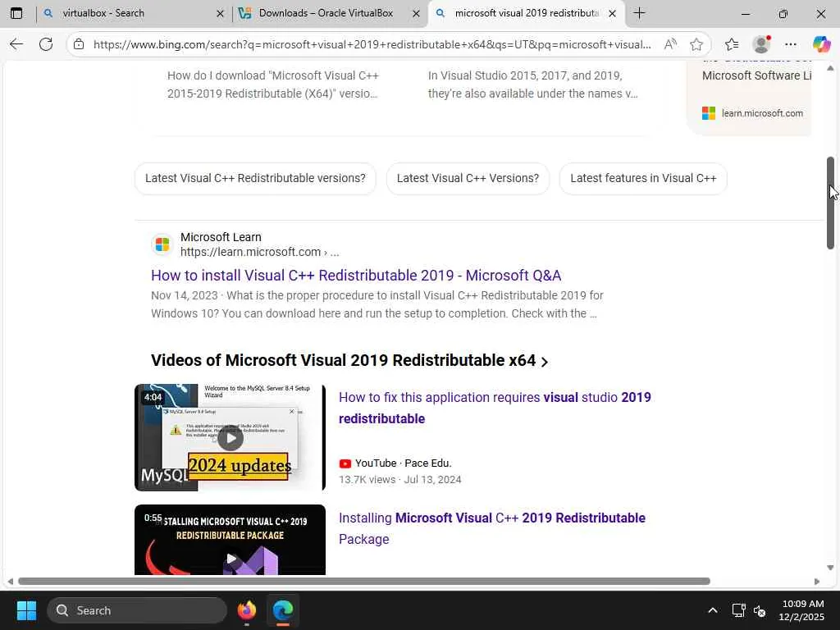
Task: Open a new tab with plus icon
Action: point(639,13)
